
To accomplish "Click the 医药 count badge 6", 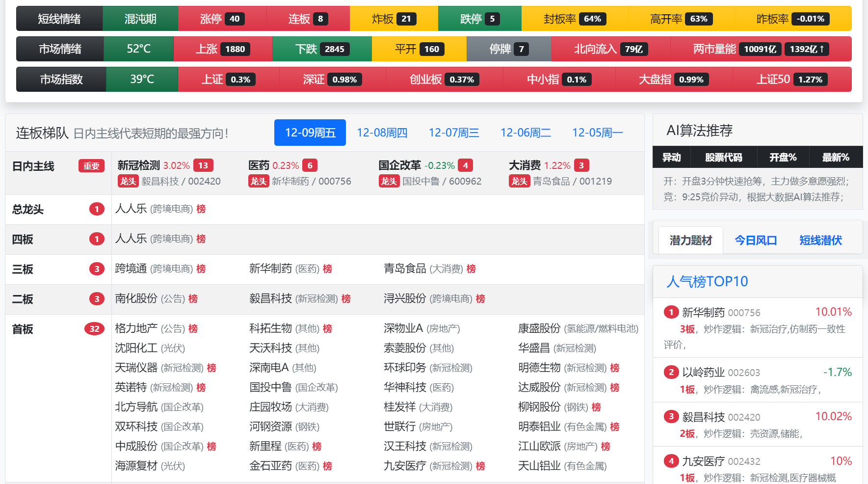I will coord(310,165).
